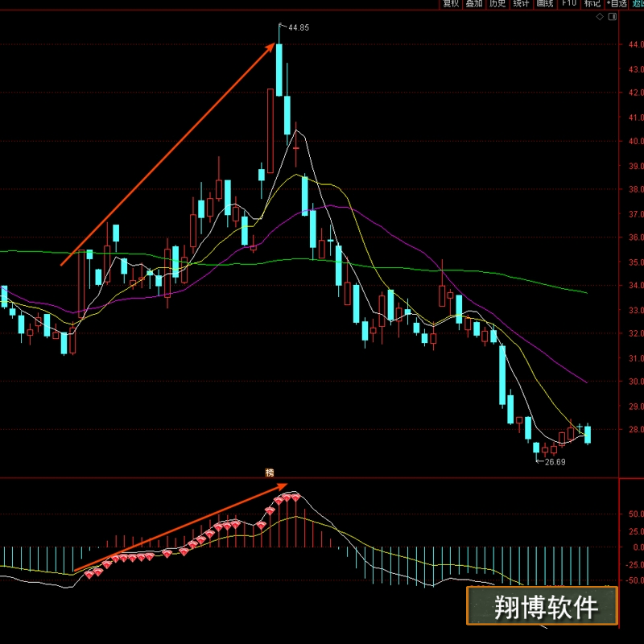This screenshot has width=644, height=644.
Task: Open the 榜 marker below the chart
Action: coord(270,473)
